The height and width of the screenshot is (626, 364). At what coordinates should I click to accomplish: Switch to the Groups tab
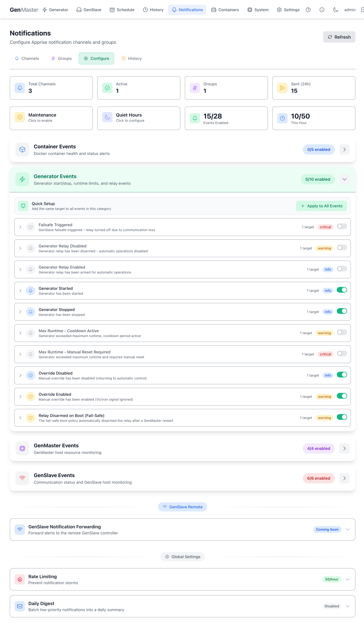point(61,58)
